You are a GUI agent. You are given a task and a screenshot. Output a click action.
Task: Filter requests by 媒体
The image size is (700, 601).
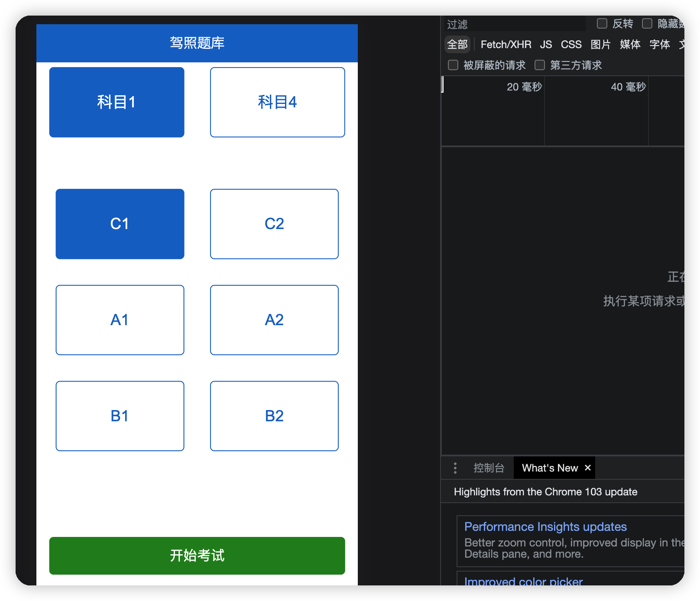630,44
